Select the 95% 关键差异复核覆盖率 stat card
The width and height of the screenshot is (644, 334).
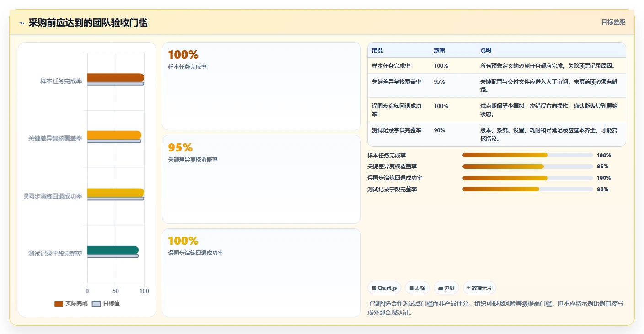261,179
